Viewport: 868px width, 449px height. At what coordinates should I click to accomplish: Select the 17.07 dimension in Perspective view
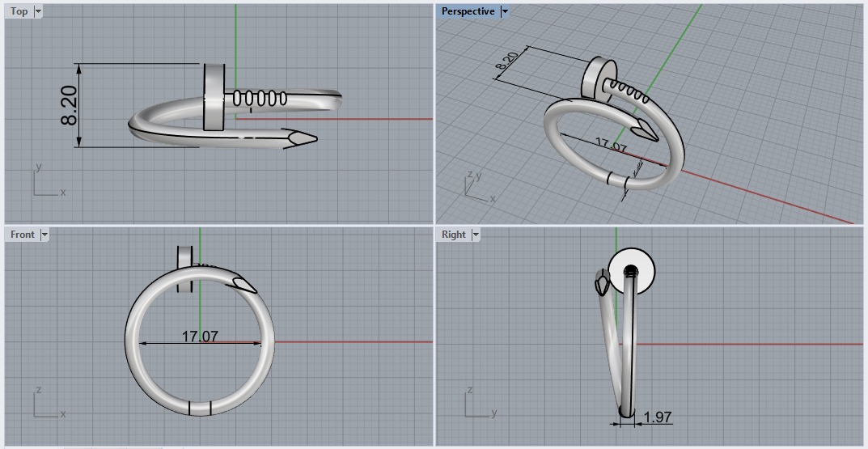click(x=611, y=146)
